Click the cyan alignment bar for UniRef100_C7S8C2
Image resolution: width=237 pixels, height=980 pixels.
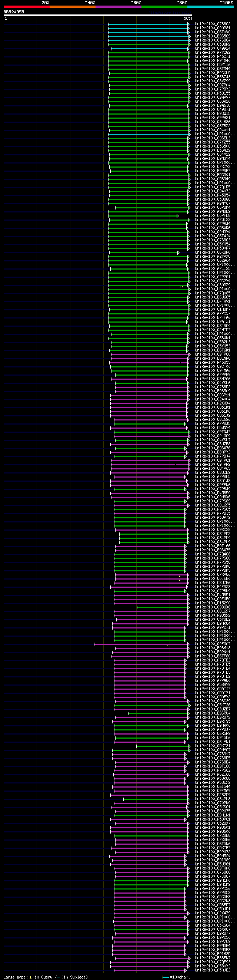[x=149, y=24]
